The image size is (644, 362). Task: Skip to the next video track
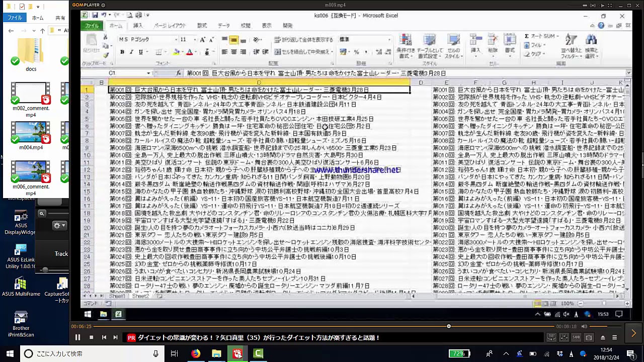(x=115, y=337)
